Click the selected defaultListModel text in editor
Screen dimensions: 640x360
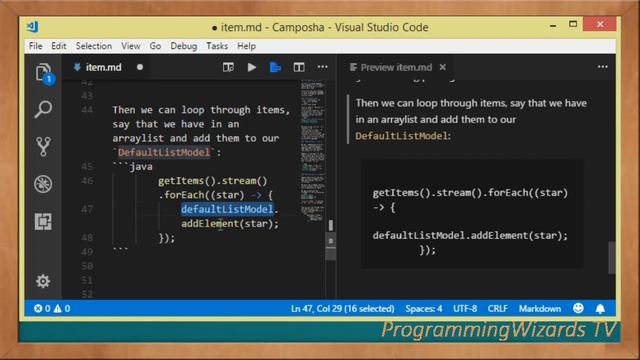click(227, 209)
